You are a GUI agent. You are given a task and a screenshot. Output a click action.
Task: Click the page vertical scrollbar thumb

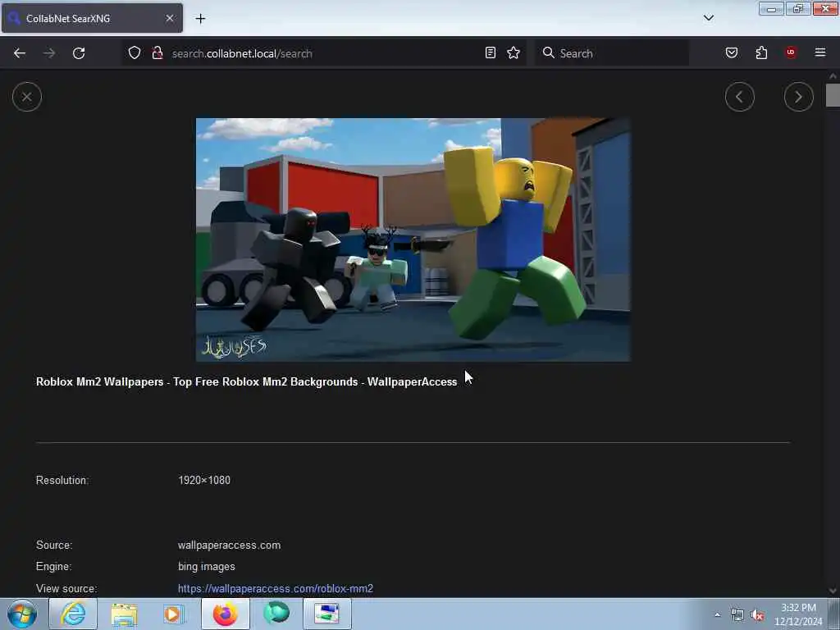(x=833, y=95)
